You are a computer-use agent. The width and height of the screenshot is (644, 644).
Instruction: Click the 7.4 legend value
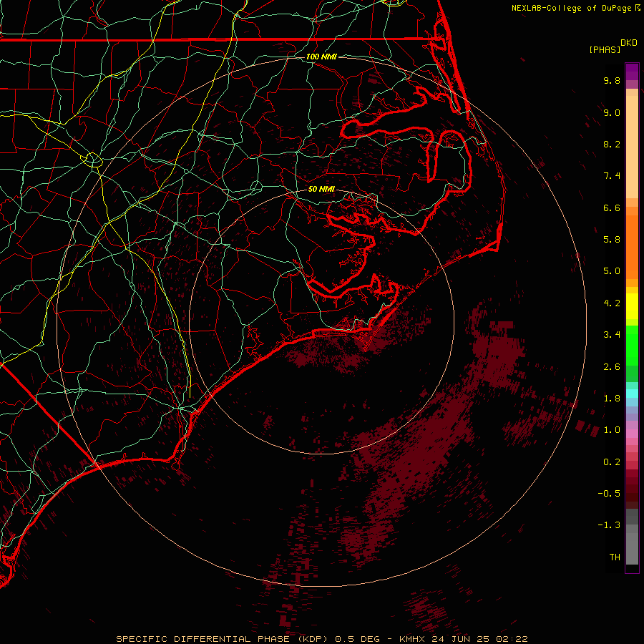point(612,176)
